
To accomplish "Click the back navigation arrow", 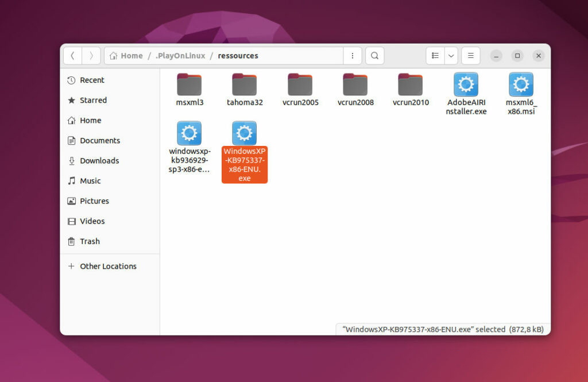I will click(x=72, y=56).
